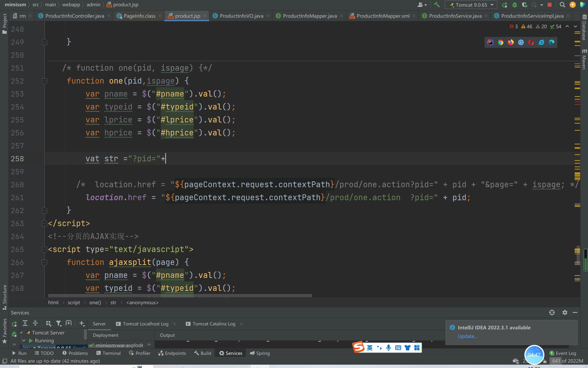Click the one() breadcrumb item

point(95,302)
